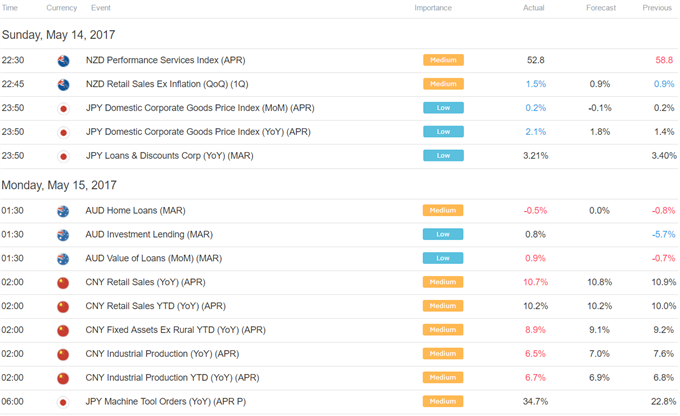Click the Previous column header

[657, 8]
